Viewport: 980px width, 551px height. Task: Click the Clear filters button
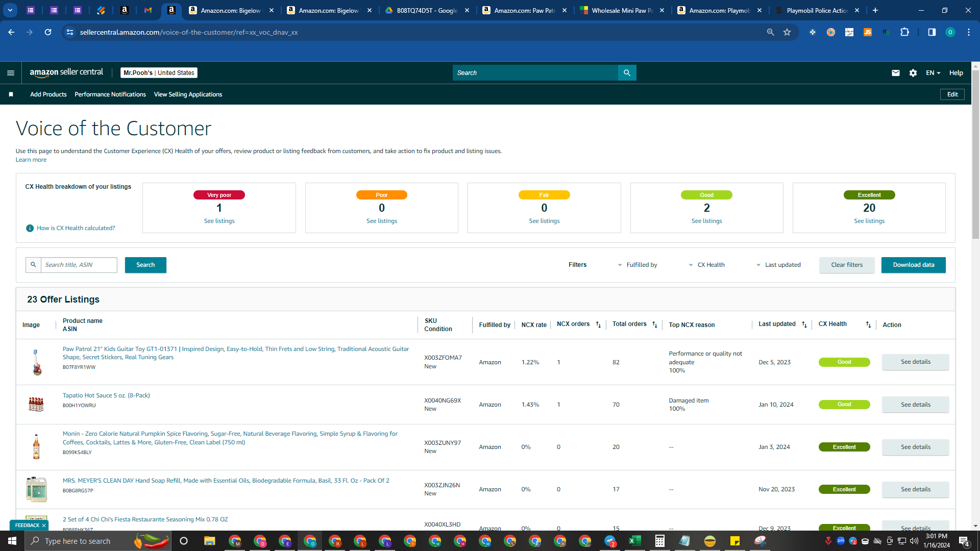(847, 265)
